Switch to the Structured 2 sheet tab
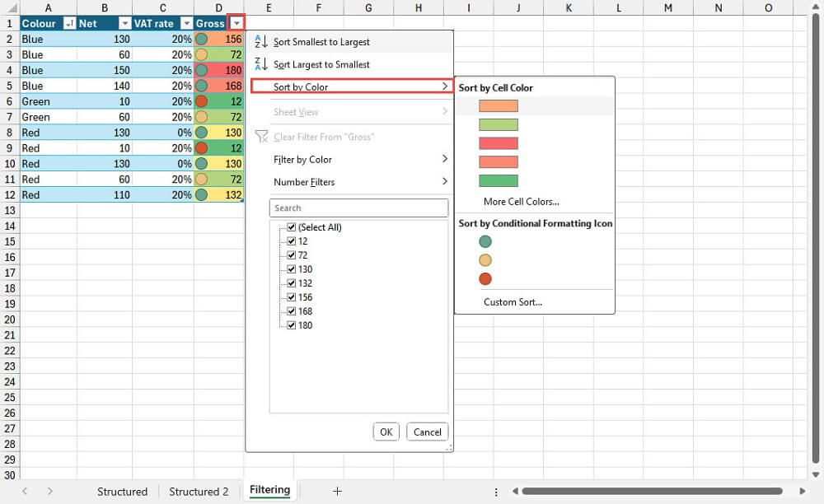Screen dimensions: 824x504 (x=199, y=491)
